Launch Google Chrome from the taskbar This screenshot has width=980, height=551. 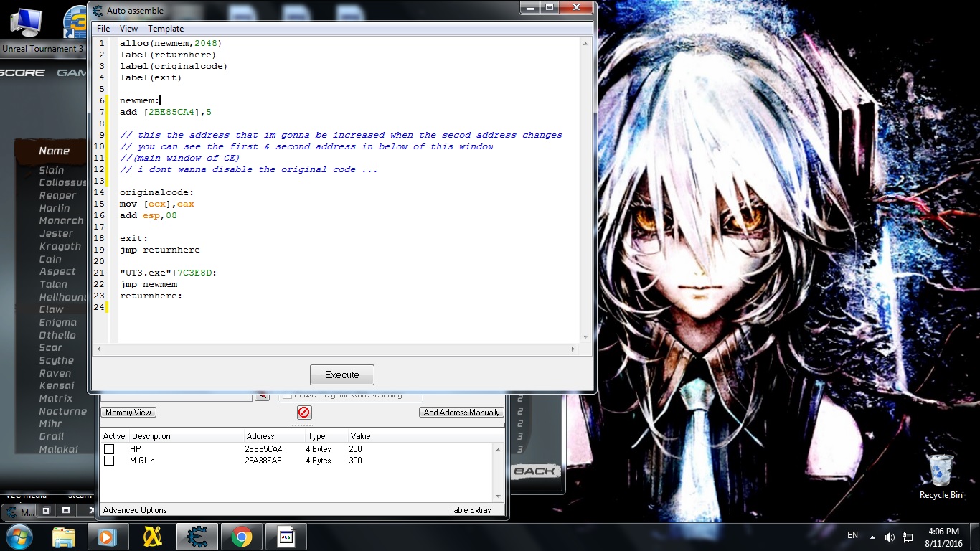241,537
